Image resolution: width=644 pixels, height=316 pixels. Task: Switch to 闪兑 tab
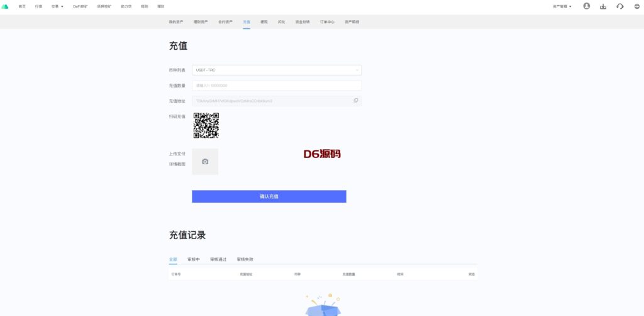(x=281, y=22)
